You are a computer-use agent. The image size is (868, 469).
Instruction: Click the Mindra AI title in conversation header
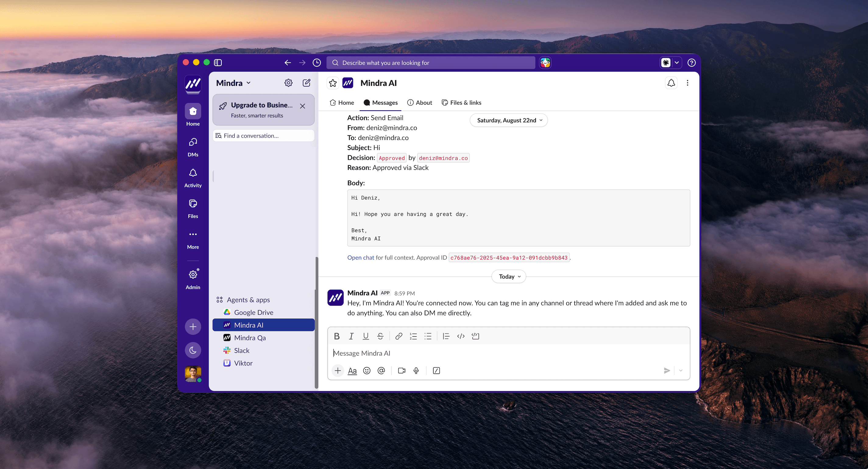(x=378, y=83)
